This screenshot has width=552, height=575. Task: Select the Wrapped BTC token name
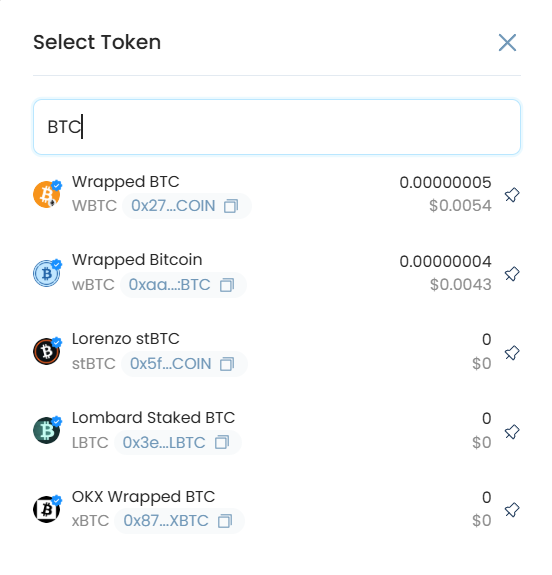click(125, 182)
